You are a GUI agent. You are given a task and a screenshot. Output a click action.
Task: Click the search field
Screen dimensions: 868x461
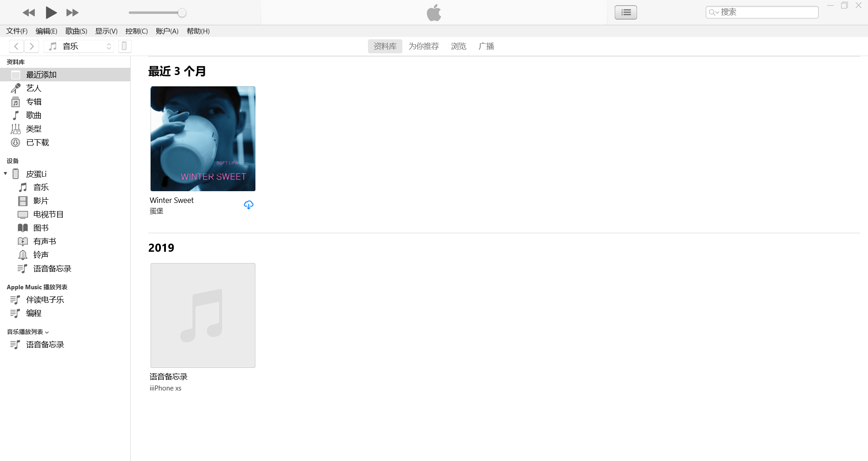pyautogui.click(x=762, y=12)
